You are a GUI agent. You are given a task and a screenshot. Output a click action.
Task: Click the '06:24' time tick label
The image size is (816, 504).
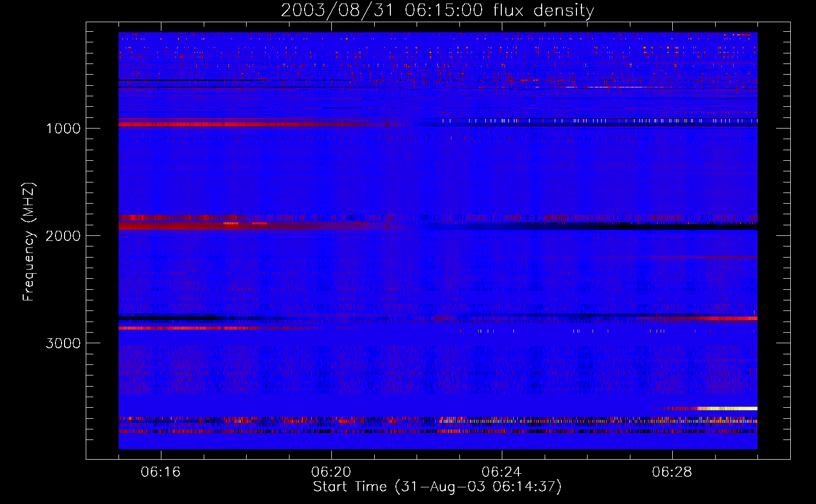[x=502, y=472]
